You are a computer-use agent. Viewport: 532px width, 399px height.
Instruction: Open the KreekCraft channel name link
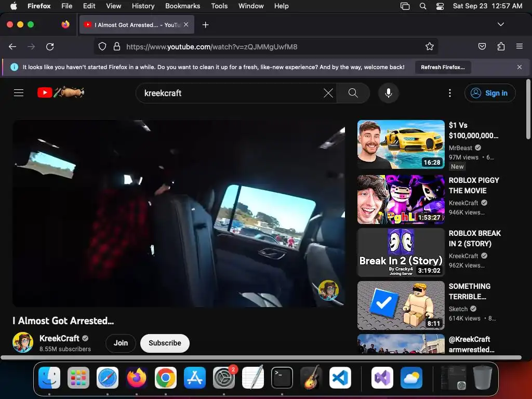tap(59, 338)
